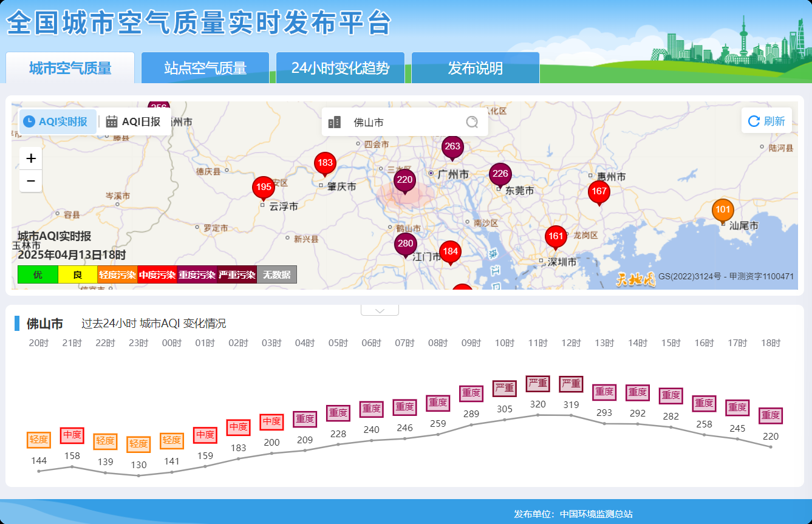
Task: Click the 轻度 badge above value 144
Action: [39, 440]
